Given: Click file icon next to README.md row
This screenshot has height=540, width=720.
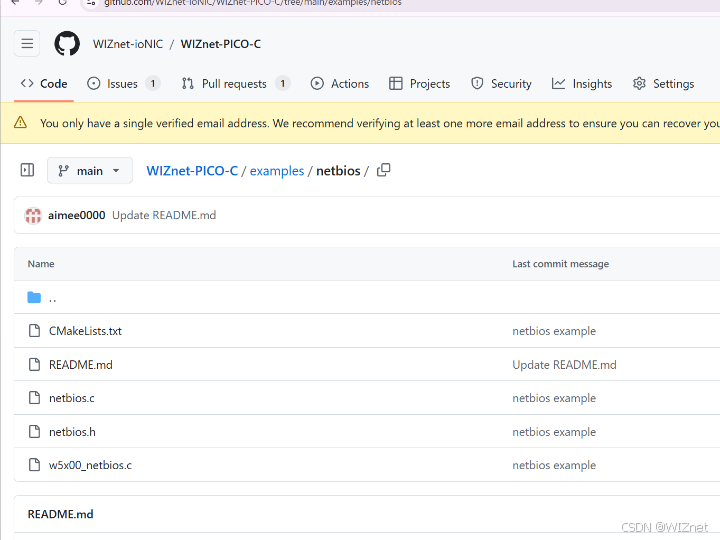Looking at the screenshot, I should click(34, 365).
